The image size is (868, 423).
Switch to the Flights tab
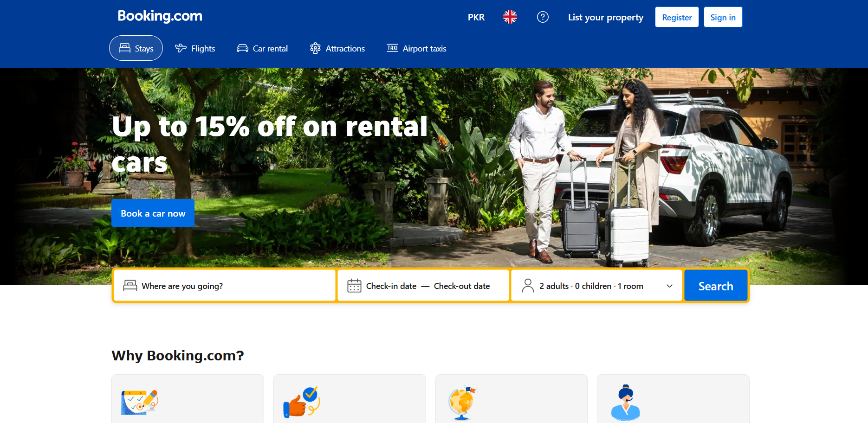(x=195, y=48)
